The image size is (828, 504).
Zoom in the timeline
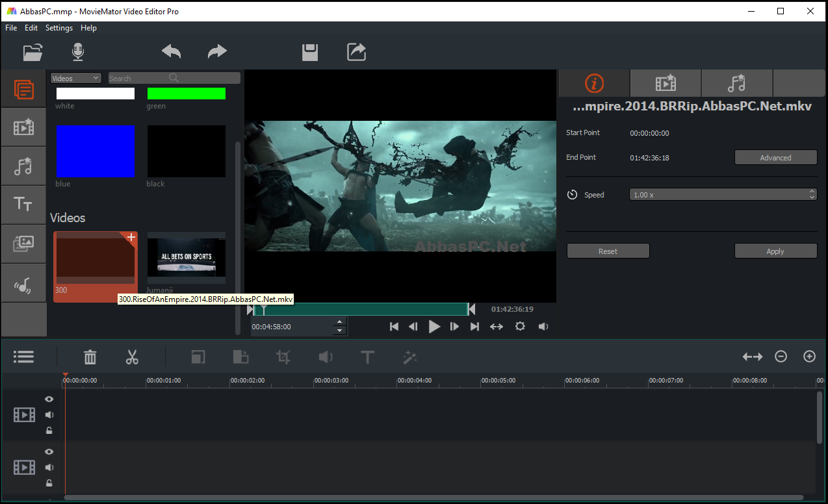point(809,357)
